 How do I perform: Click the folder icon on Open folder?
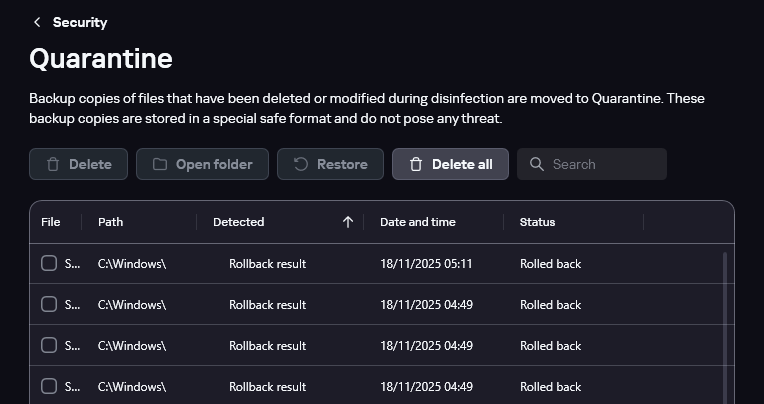160,164
